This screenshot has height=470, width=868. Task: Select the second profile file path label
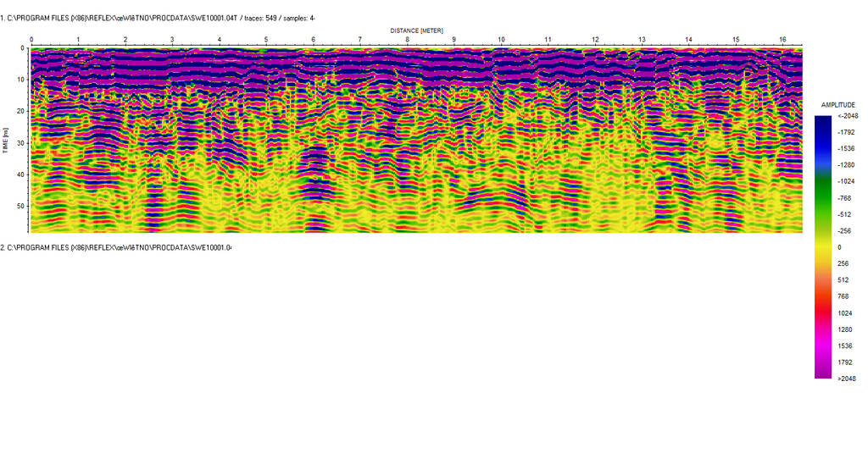tap(115, 247)
